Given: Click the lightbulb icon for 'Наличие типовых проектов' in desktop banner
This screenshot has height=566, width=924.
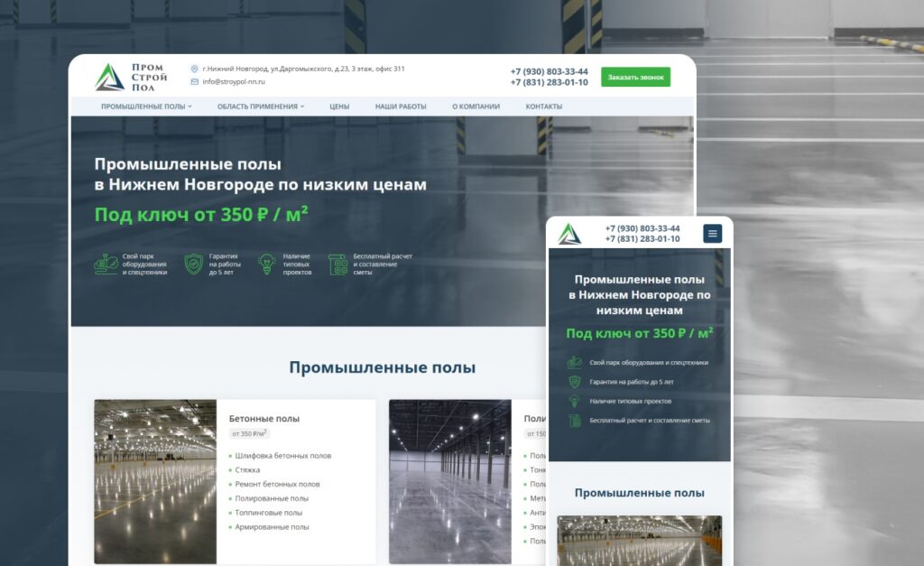Looking at the screenshot, I should tap(267, 264).
